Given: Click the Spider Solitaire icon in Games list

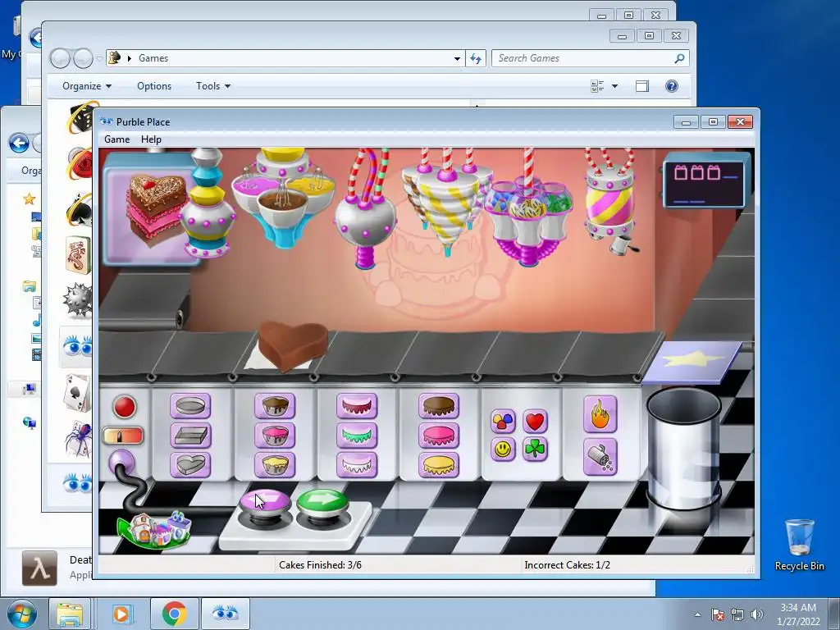Looking at the screenshot, I should click(x=78, y=438).
